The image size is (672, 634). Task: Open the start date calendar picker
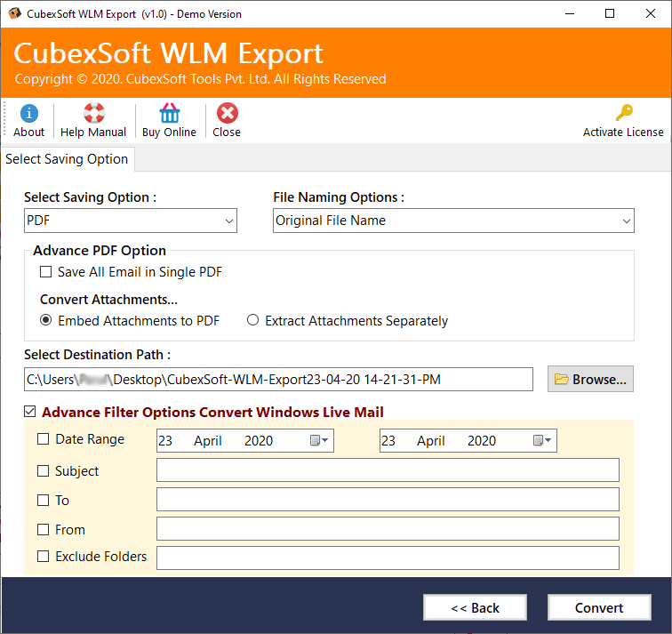tap(319, 441)
